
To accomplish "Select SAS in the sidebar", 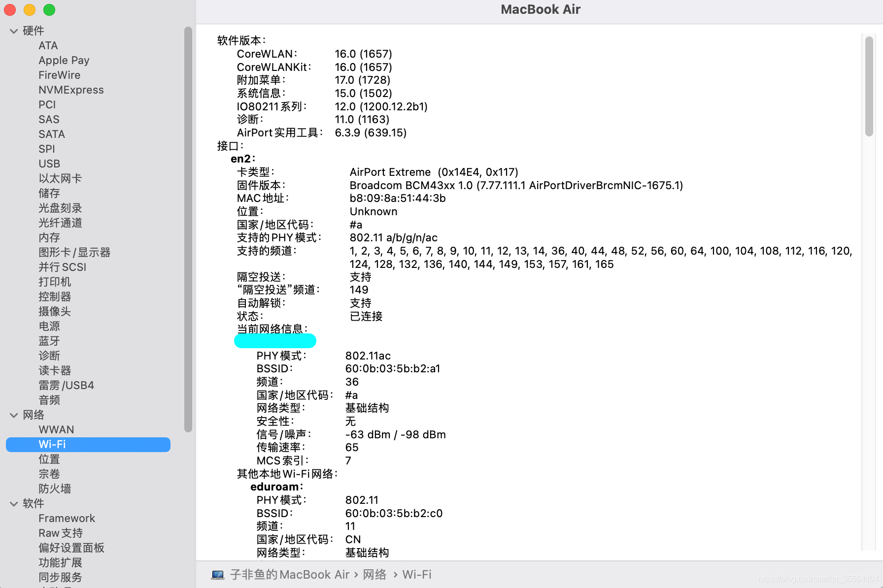I will [49, 120].
